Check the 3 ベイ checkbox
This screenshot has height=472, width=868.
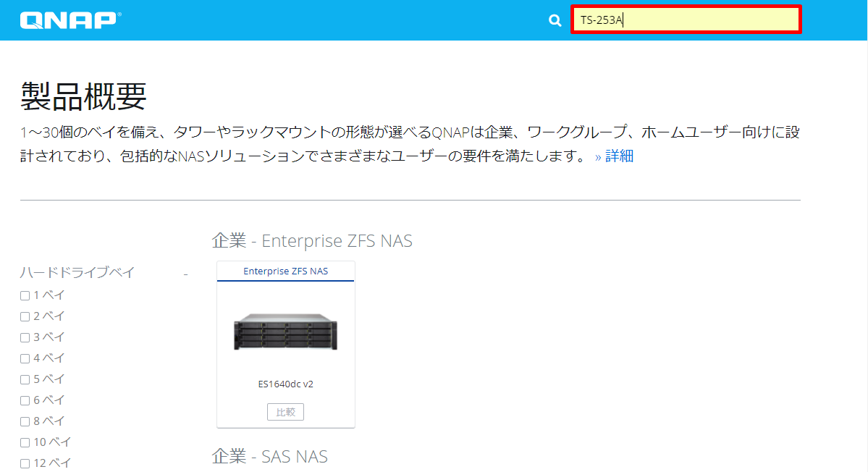pos(25,338)
